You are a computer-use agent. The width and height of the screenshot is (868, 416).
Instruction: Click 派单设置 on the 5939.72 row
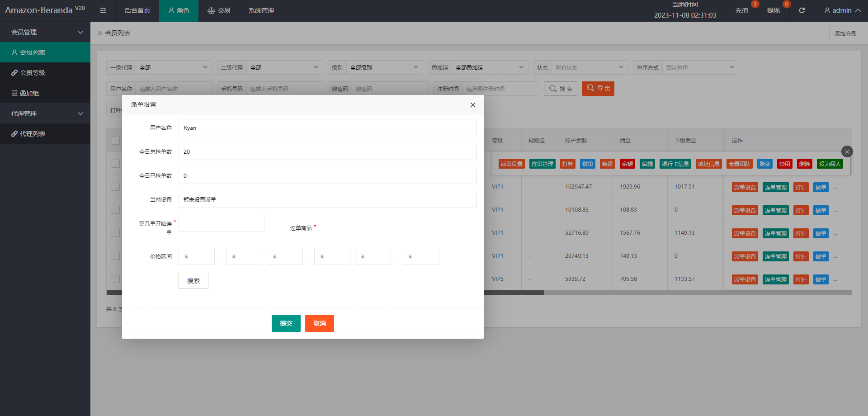coord(745,279)
